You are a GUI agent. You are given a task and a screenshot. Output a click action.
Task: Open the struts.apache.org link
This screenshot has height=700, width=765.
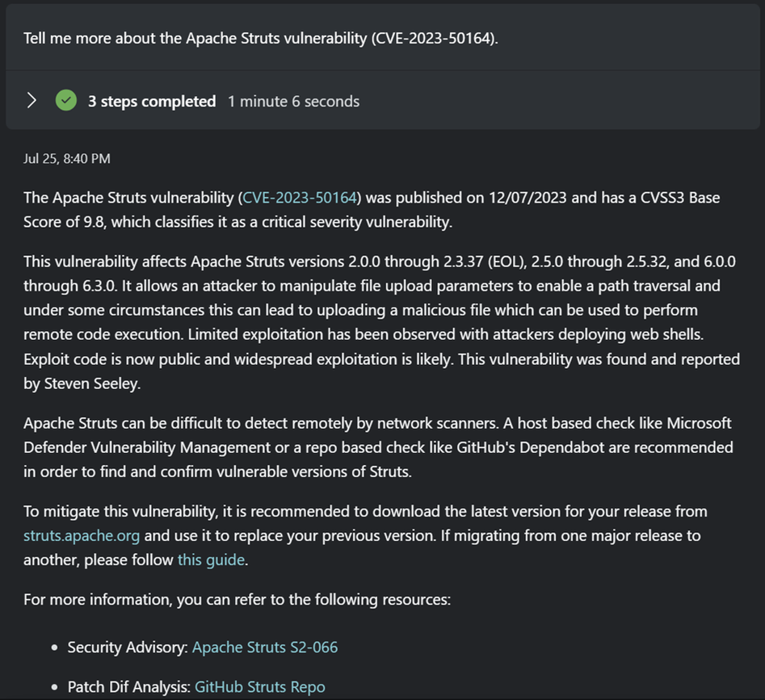pyautogui.click(x=82, y=534)
